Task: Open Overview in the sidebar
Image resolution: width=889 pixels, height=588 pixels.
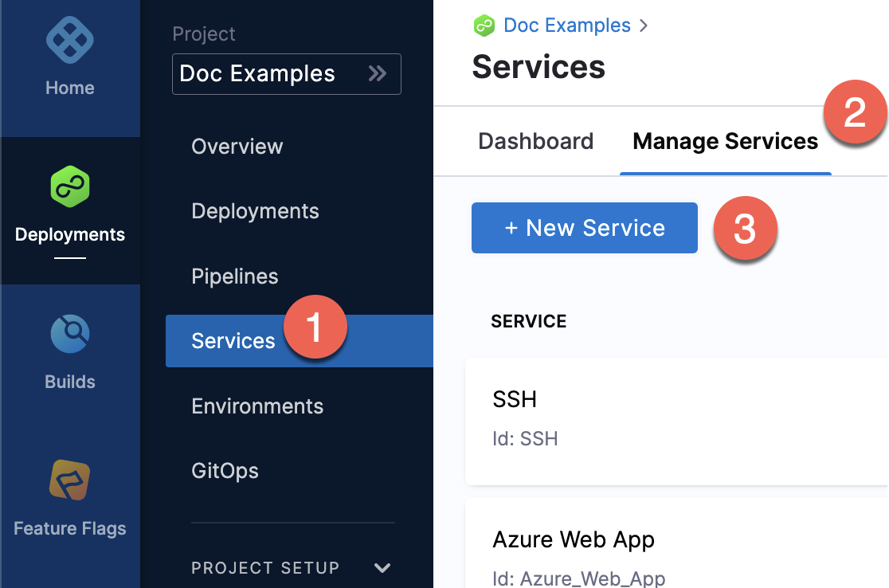Action: pyautogui.click(x=237, y=147)
